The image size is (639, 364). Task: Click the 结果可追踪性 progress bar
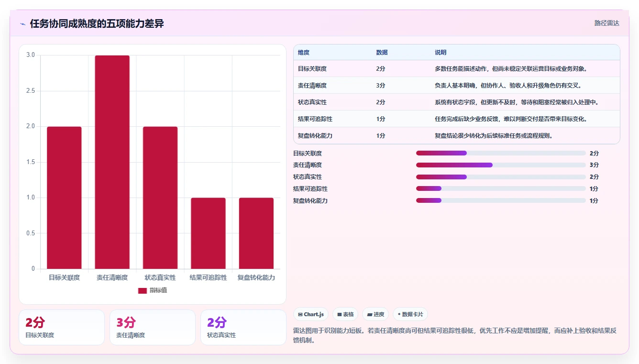pyautogui.click(x=501, y=189)
